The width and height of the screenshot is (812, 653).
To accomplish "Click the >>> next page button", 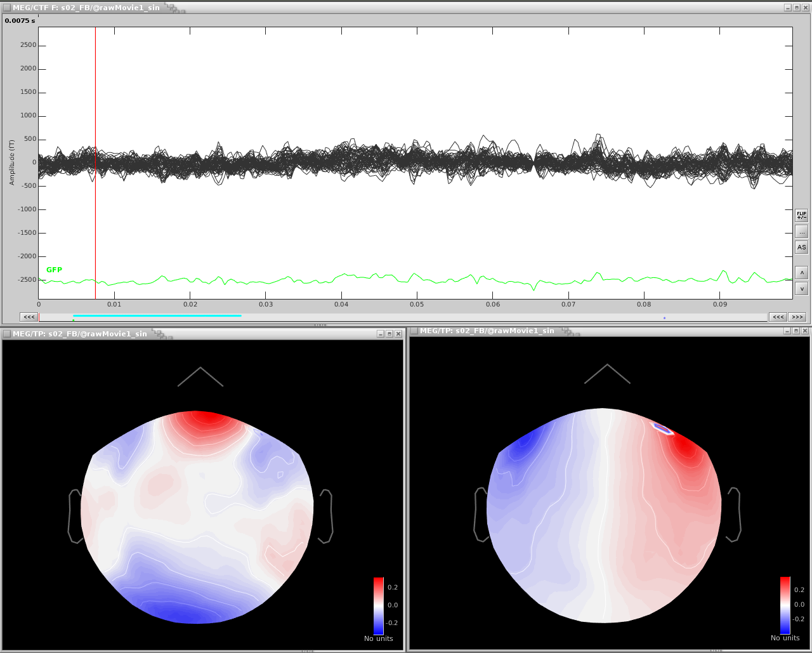I will click(x=797, y=317).
